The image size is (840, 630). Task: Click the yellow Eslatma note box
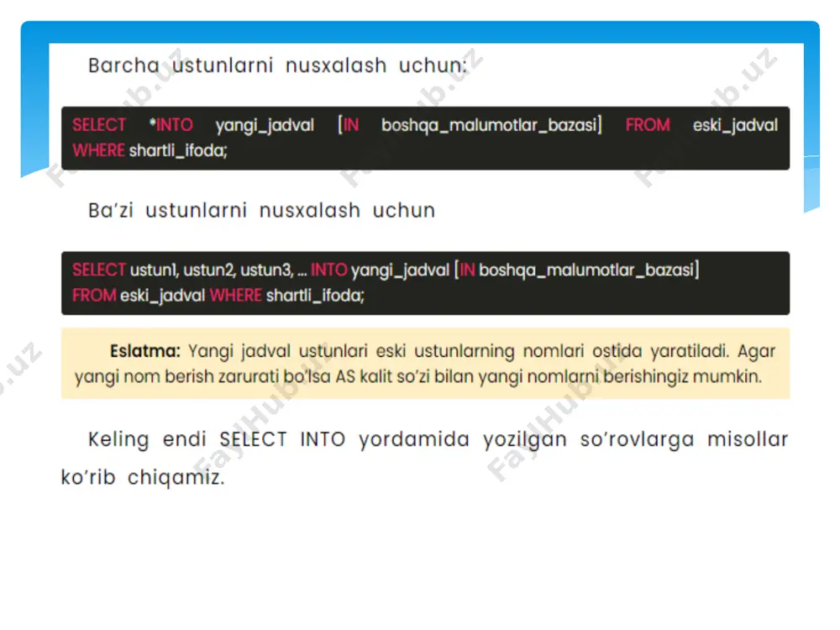point(425,363)
